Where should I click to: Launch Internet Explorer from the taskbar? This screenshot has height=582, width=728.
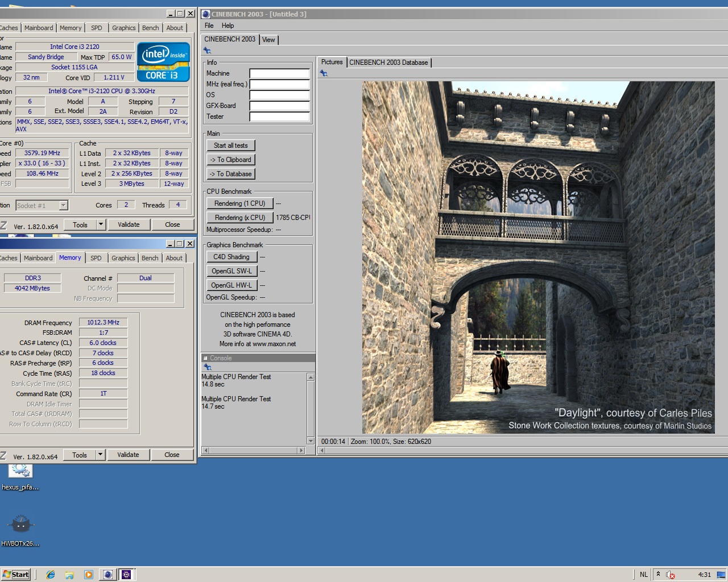coord(51,575)
